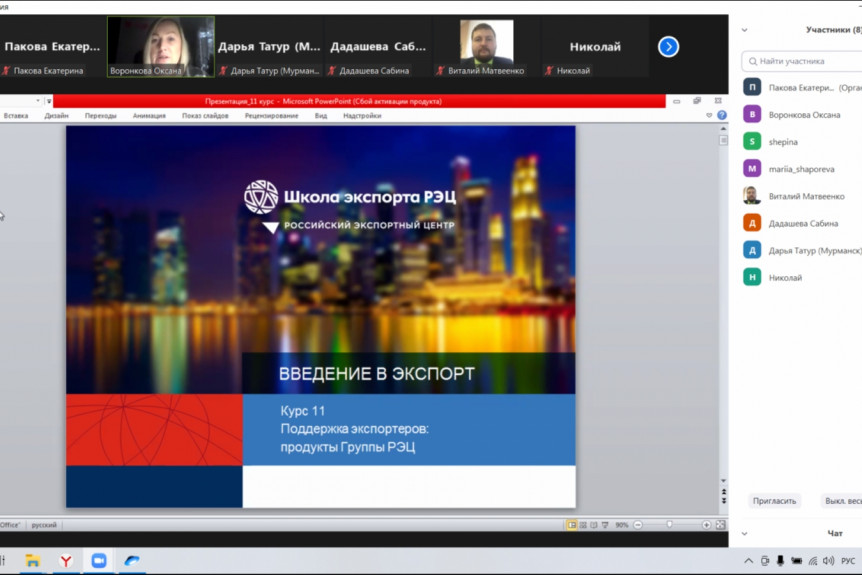Adjust the PowerPoint zoom slider handle

[x=669, y=525]
